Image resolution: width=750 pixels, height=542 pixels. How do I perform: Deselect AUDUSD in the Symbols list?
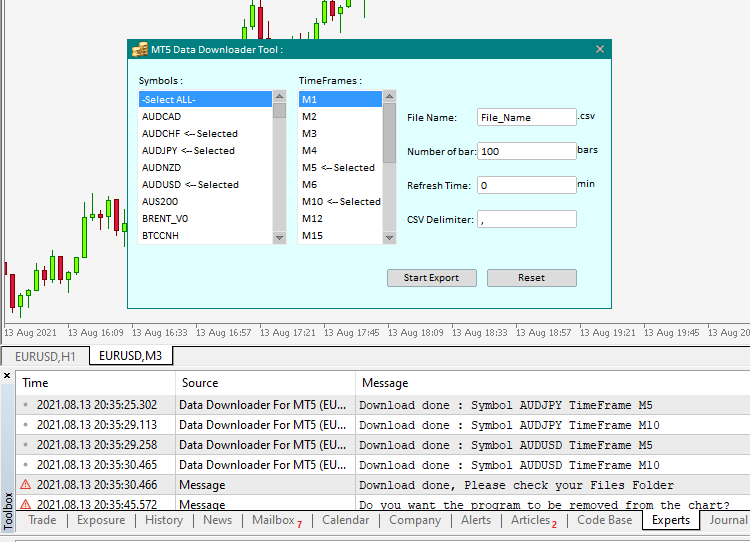205,185
